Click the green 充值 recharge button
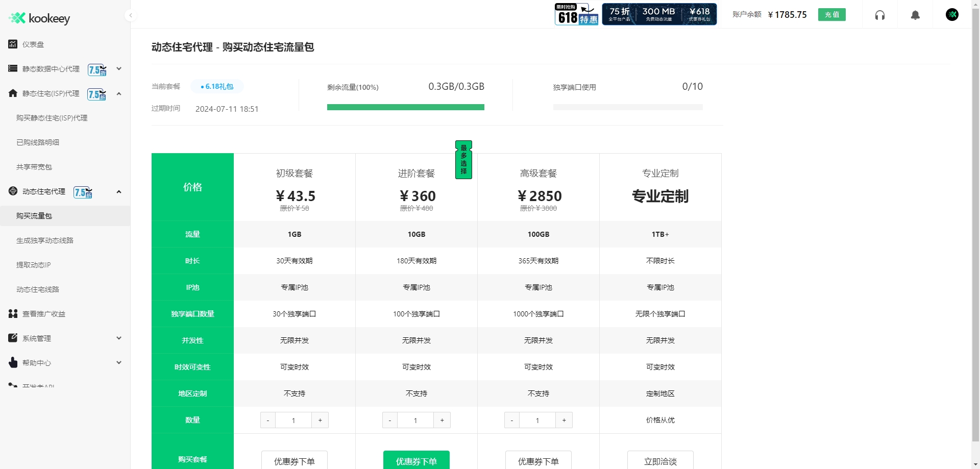The width and height of the screenshot is (980, 469). click(x=832, y=14)
